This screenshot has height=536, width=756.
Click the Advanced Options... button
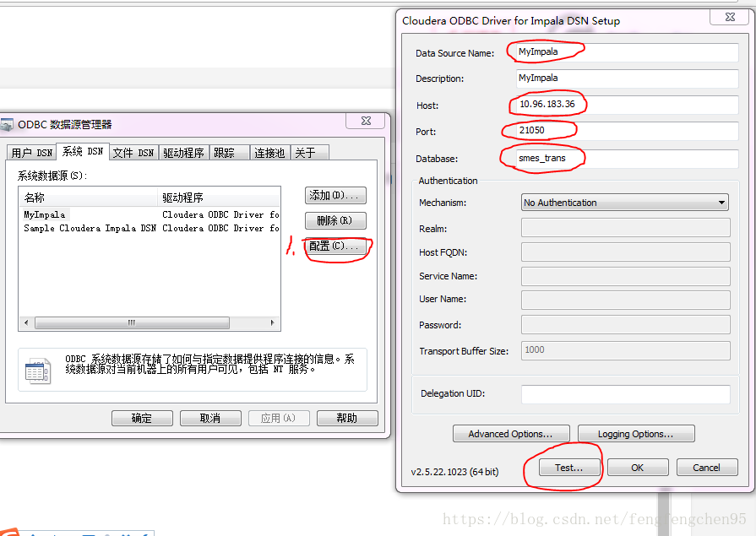coord(511,434)
